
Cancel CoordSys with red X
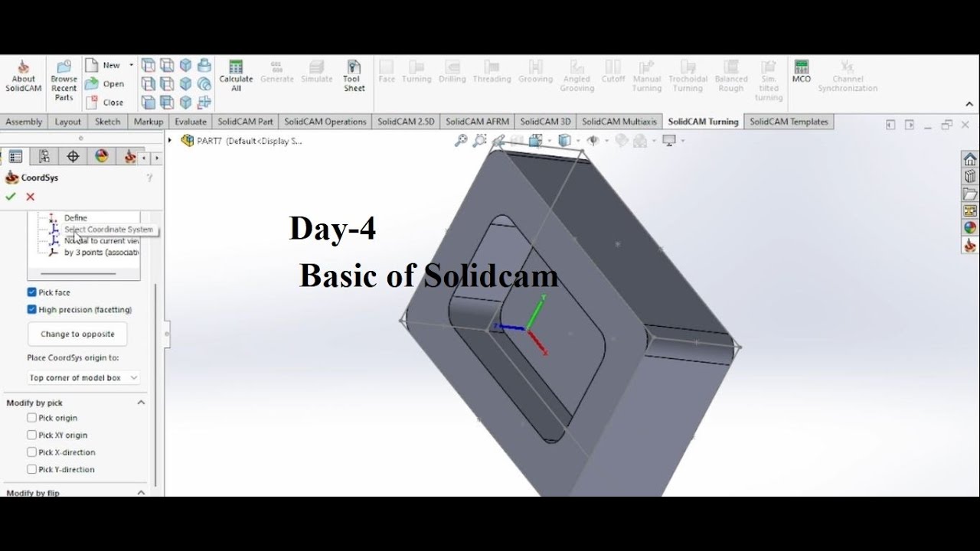coord(30,197)
